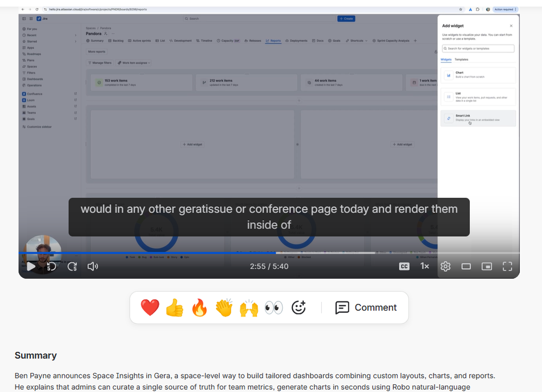Switch to theater mode
Image resolution: width=542 pixels, height=392 pixels.
coord(466,266)
